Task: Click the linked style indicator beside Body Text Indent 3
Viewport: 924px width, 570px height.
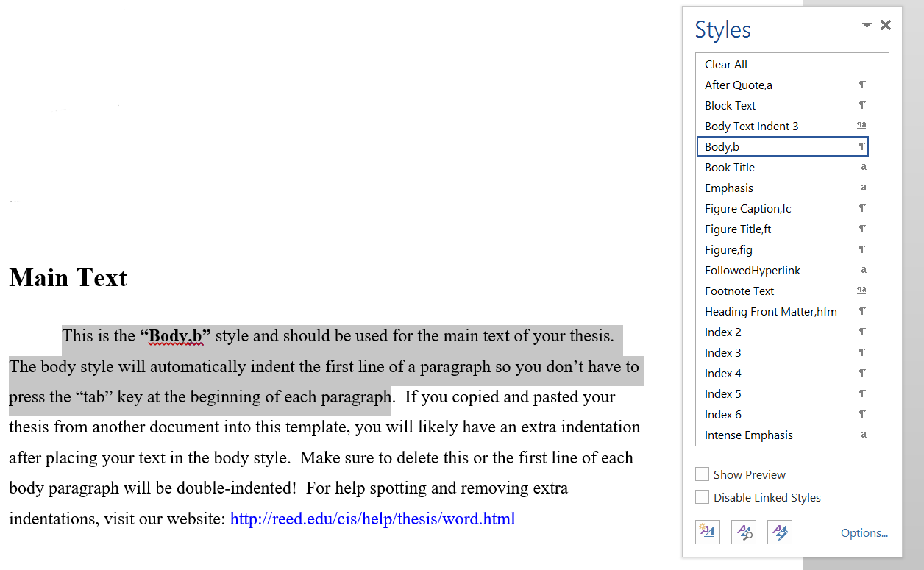Action: point(861,126)
